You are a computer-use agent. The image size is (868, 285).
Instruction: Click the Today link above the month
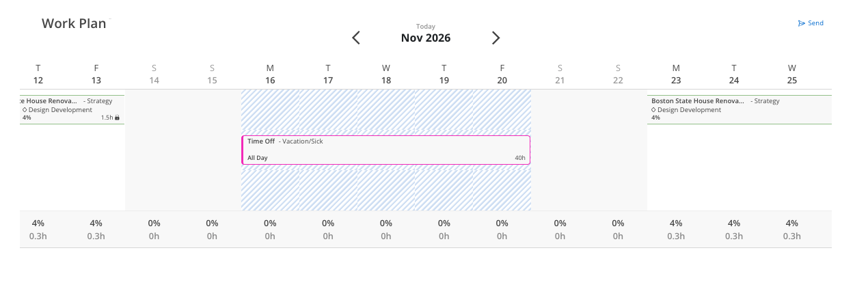(x=426, y=27)
